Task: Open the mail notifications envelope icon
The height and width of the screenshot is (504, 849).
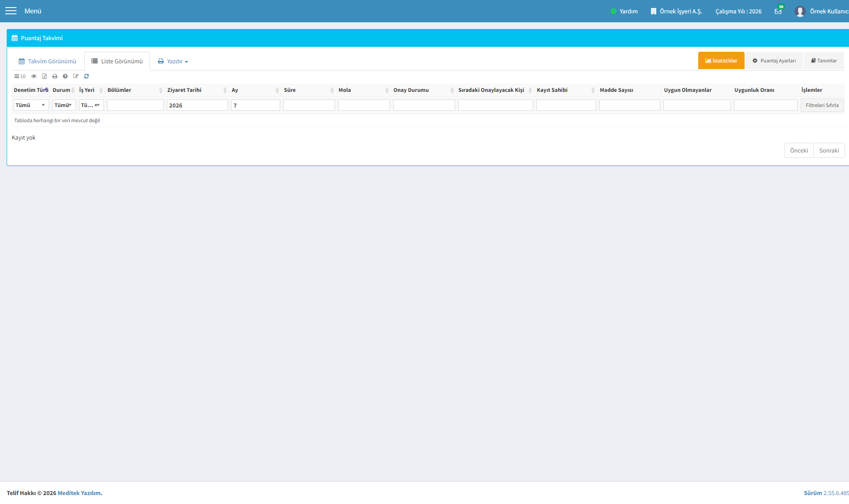Action: 778,11
